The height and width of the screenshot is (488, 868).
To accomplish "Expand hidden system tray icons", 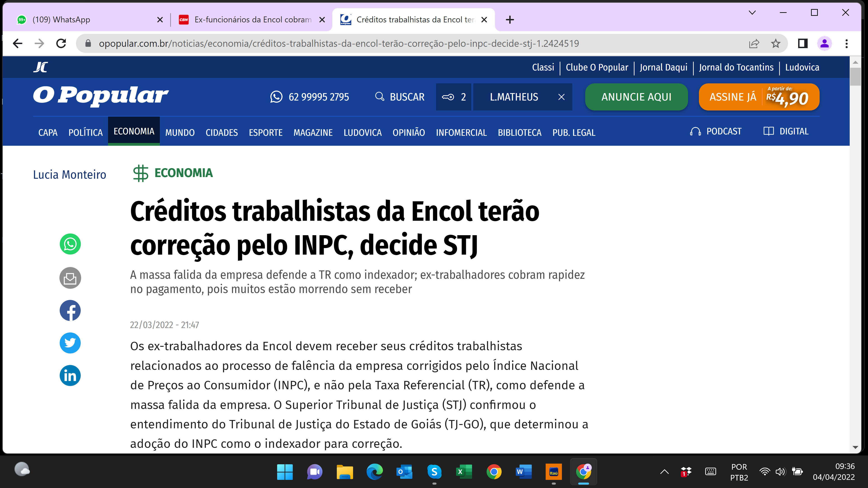I will click(x=664, y=472).
